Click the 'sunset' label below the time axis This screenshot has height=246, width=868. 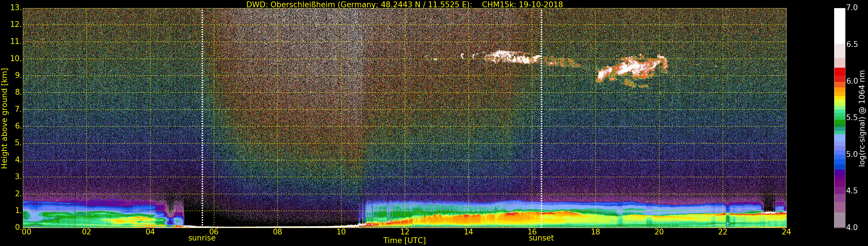541,238
